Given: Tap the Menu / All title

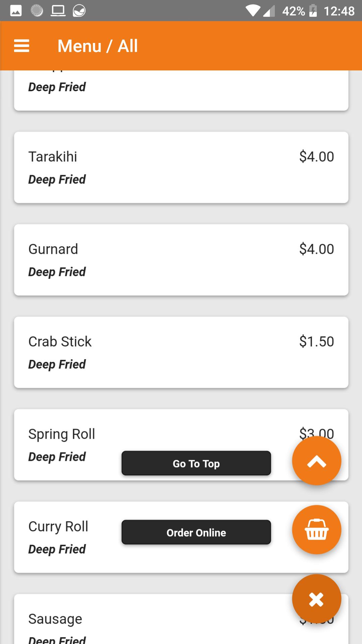Looking at the screenshot, I should point(98,46).
